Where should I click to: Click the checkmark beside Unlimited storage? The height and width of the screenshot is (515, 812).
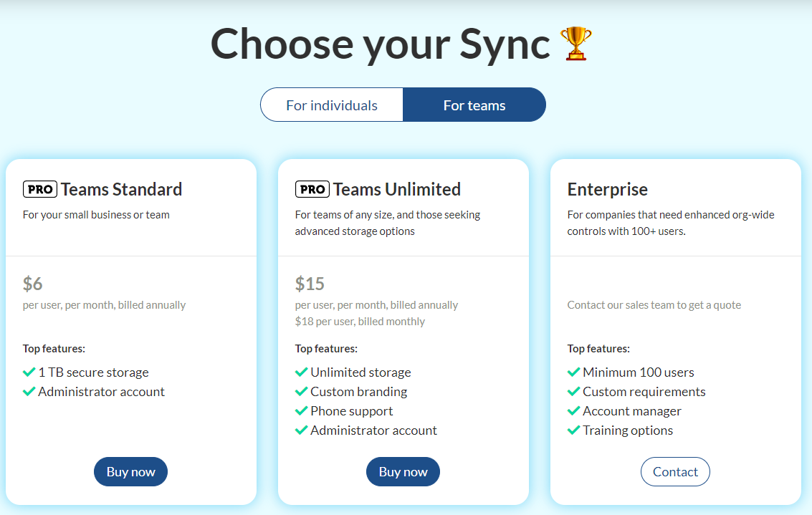coord(302,372)
